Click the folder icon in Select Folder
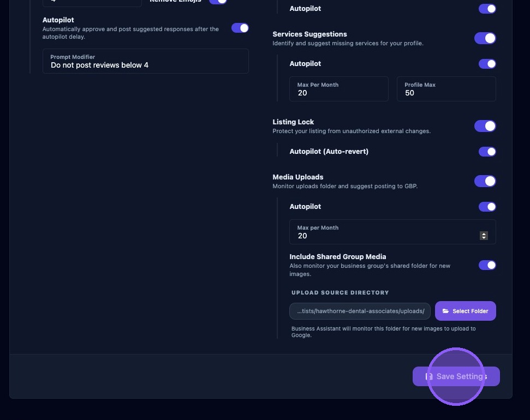 tap(445, 311)
